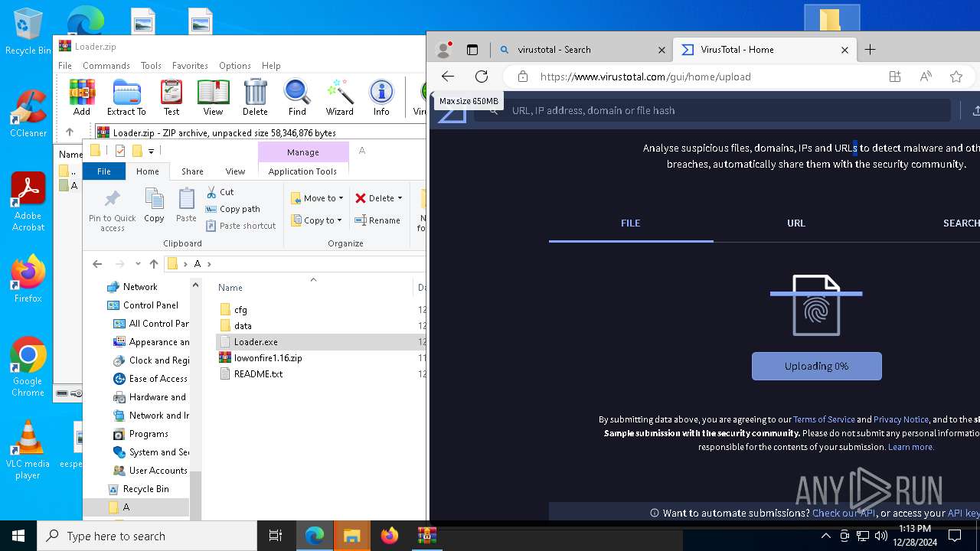Open a new tab in Edge
The height and width of the screenshot is (551, 980).
[x=870, y=50]
